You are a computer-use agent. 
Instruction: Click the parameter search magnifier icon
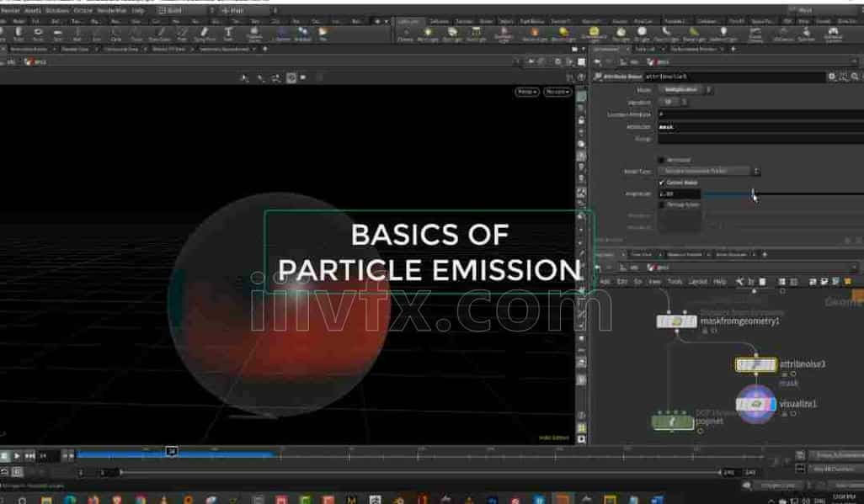click(855, 77)
